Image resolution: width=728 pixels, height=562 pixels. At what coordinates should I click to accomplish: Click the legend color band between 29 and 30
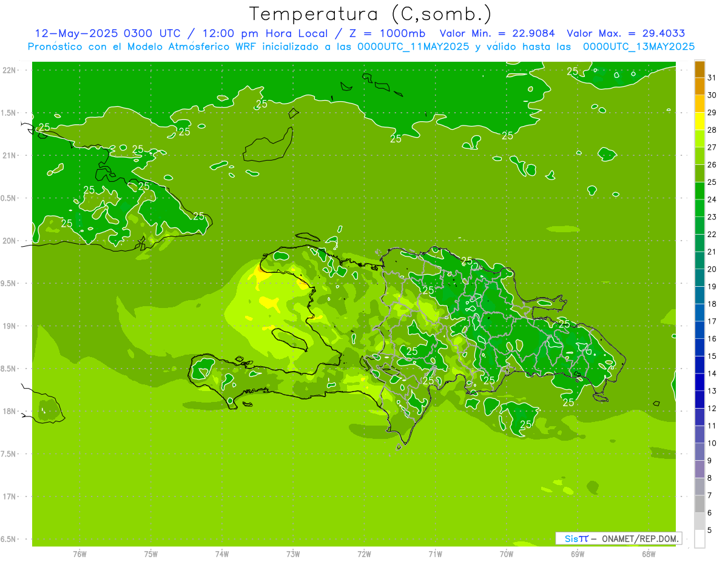699,104
